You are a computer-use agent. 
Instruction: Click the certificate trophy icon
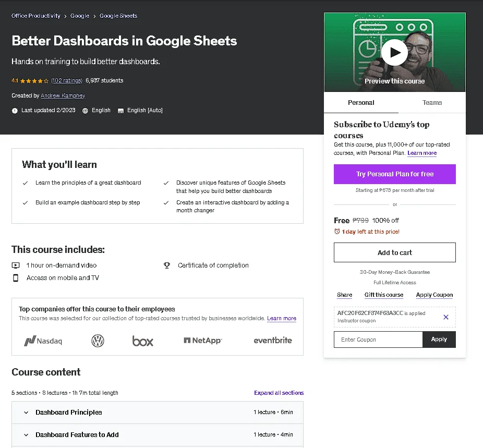(166, 265)
